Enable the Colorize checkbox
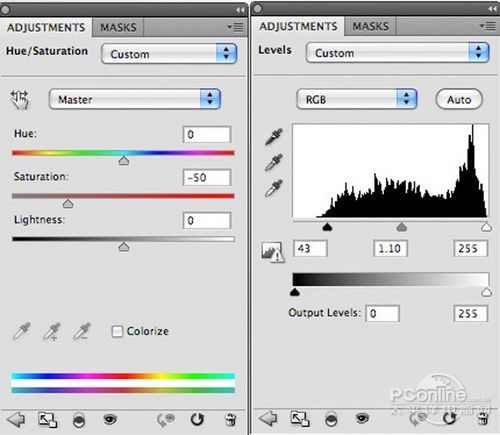This screenshot has height=435, width=500. tap(117, 331)
